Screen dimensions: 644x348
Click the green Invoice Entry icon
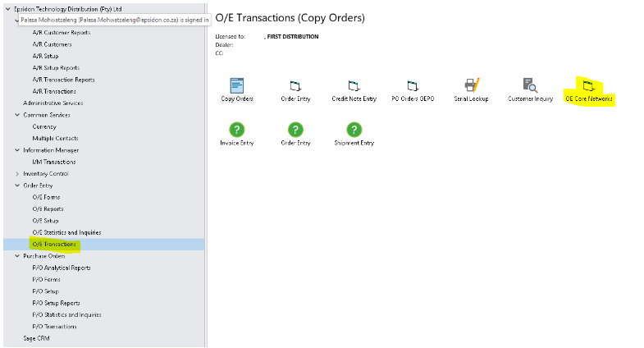[237, 130]
